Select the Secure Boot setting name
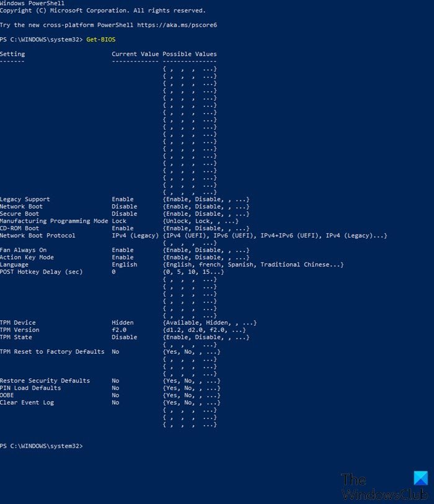 point(20,214)
